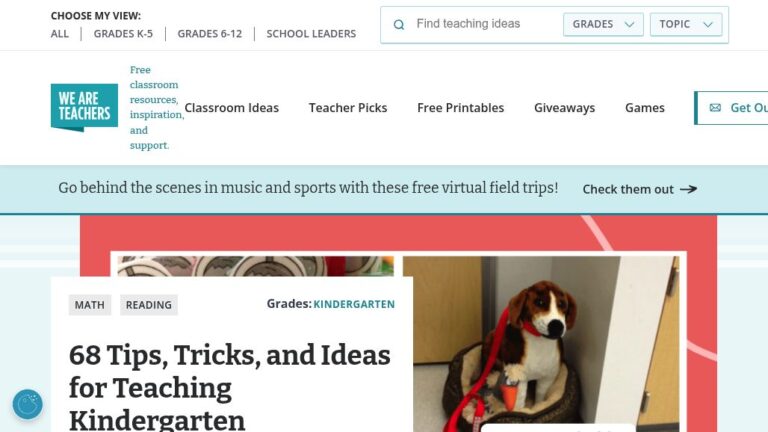Switch view to Grades 6-12
Viewport: 768px width, 432px height.
tap(210, 34)
